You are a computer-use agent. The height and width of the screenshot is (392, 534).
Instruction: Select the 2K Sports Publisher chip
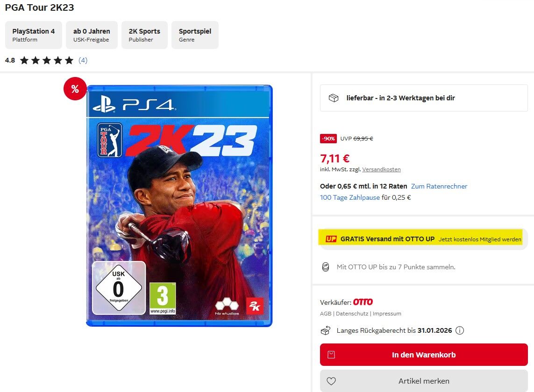144,35
